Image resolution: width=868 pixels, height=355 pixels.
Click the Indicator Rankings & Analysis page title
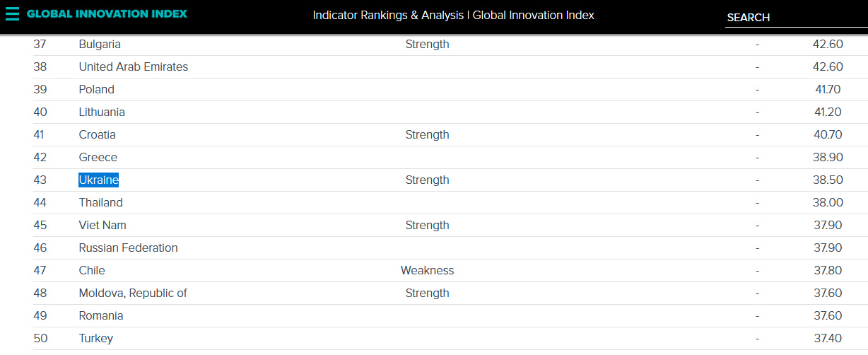coord(454,15)
